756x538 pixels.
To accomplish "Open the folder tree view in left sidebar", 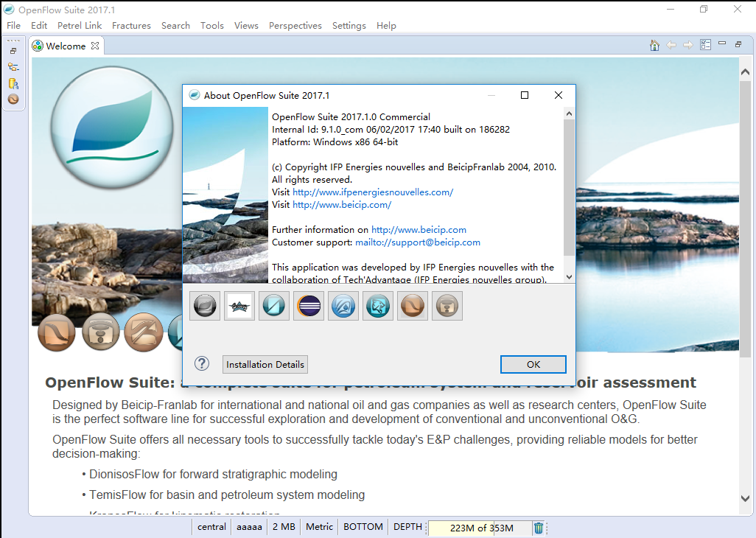I will (13, 67).
